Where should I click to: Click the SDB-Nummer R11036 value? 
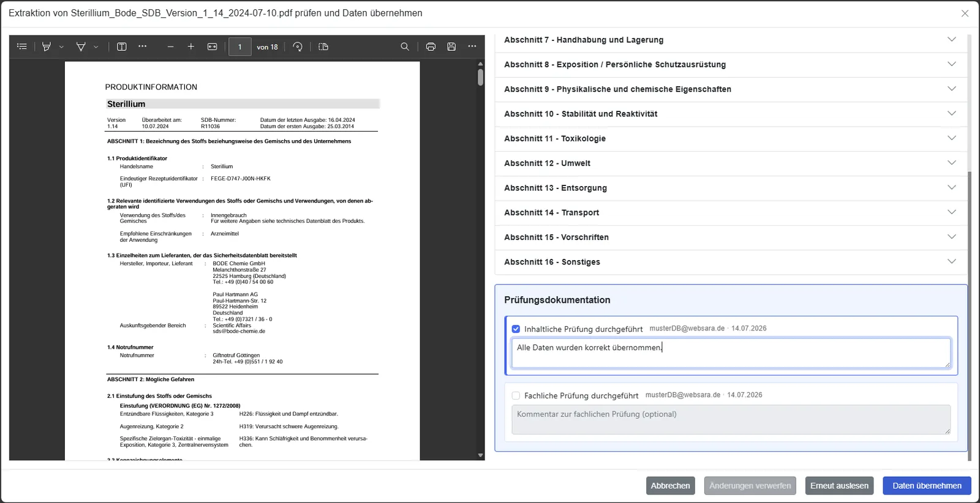[210, 127]
